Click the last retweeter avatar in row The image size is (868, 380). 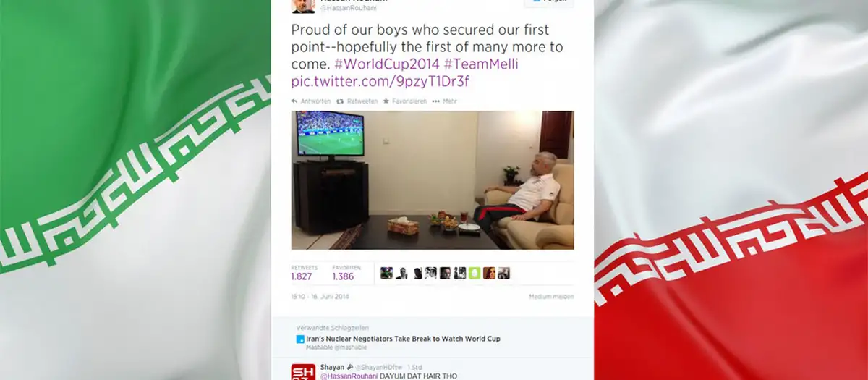504,273
